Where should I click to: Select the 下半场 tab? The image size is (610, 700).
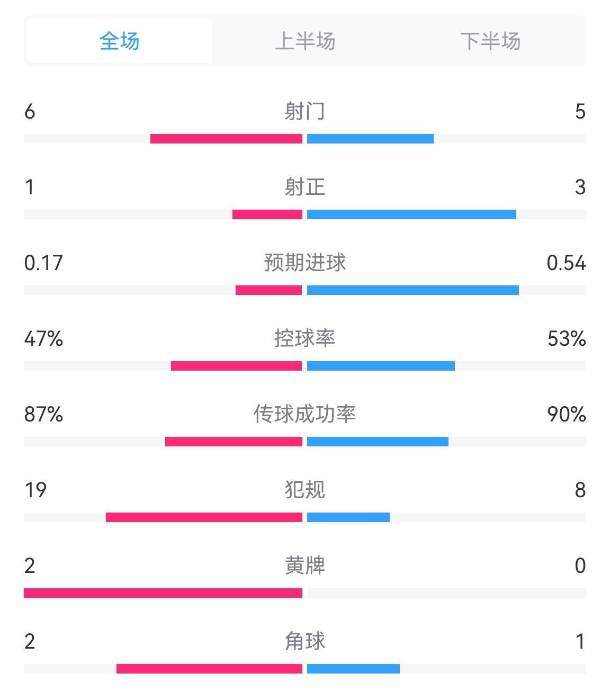[x=490, y=41]
